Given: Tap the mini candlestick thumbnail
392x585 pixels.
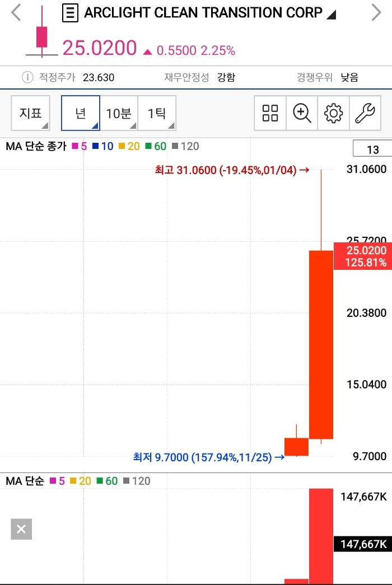Looking at the screenshot, I should click(x=42, y=32).
